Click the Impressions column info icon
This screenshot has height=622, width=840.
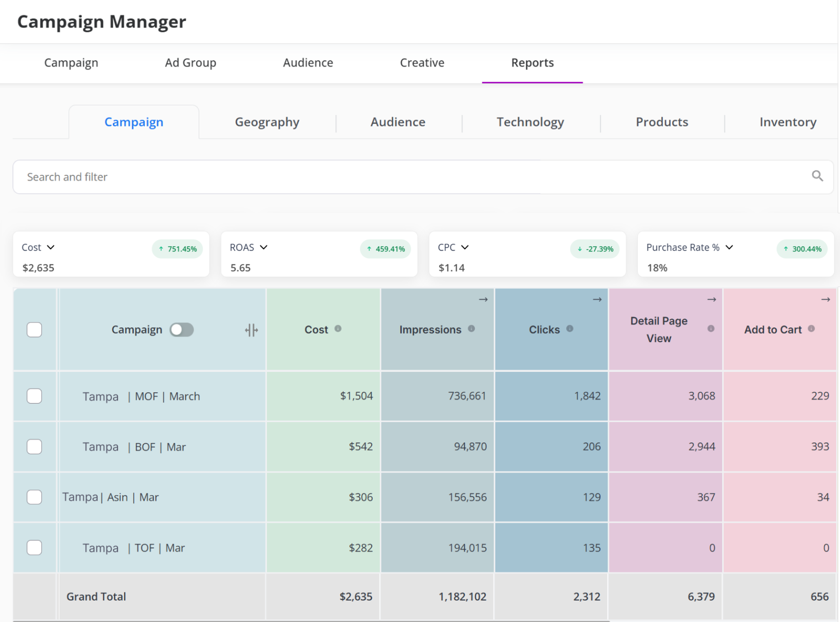pos(471,329)
